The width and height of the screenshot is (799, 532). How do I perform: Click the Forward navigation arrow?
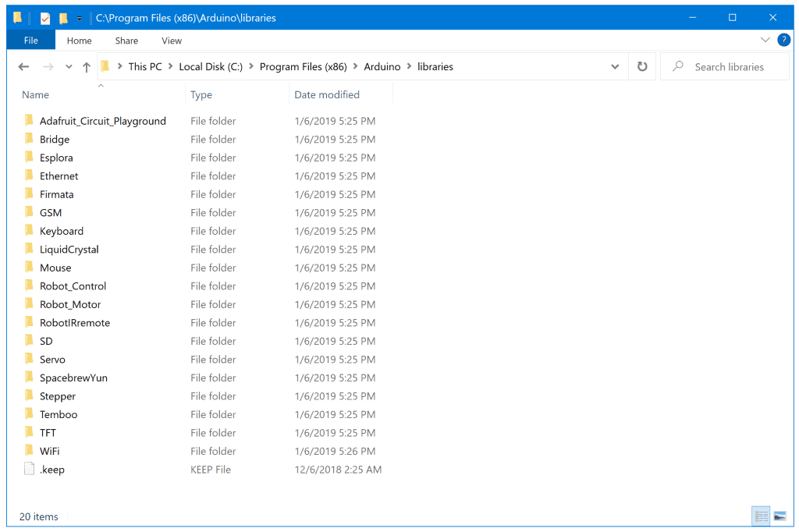[x=48, y=67]
